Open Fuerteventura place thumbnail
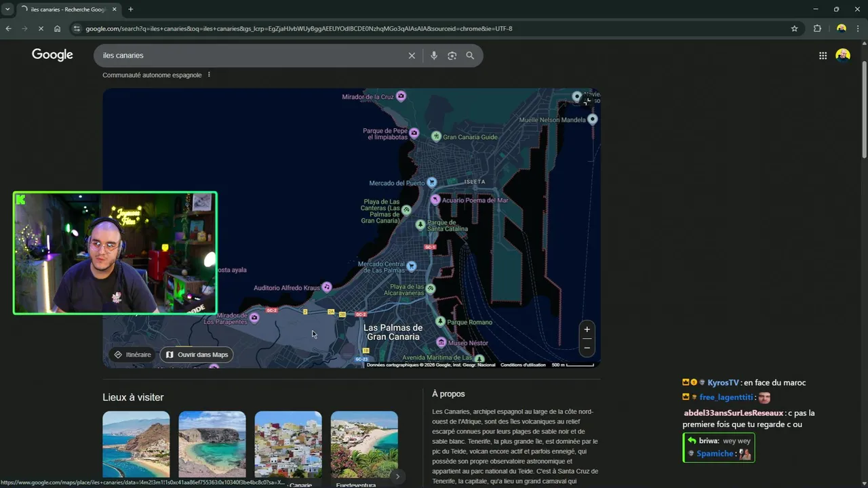868x488 pixels. coord(364,444)
